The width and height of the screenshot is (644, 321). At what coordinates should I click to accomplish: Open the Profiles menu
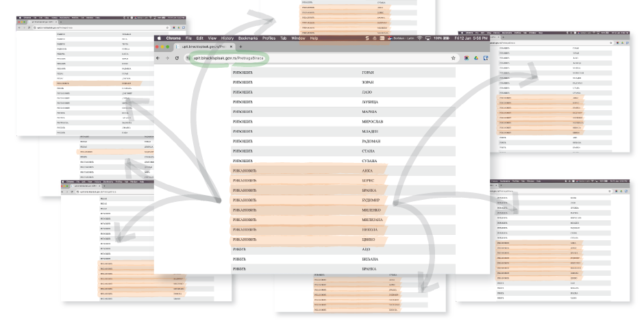269,38
